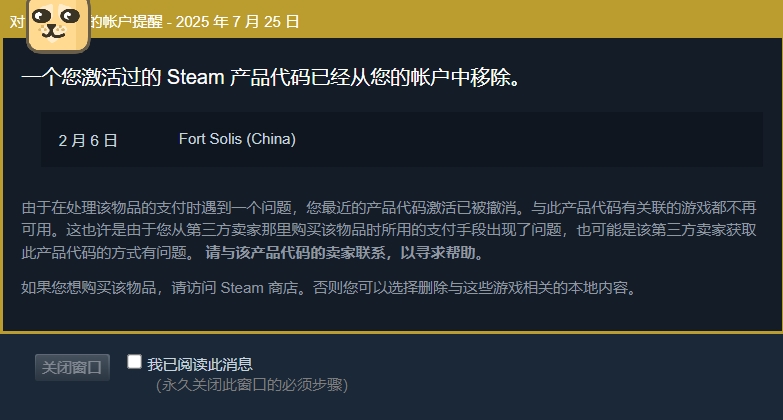This screenshot has height=420, width=783.
Task: Click the 2 月 6 日 activation date
Action: click(x=88, y=140)
